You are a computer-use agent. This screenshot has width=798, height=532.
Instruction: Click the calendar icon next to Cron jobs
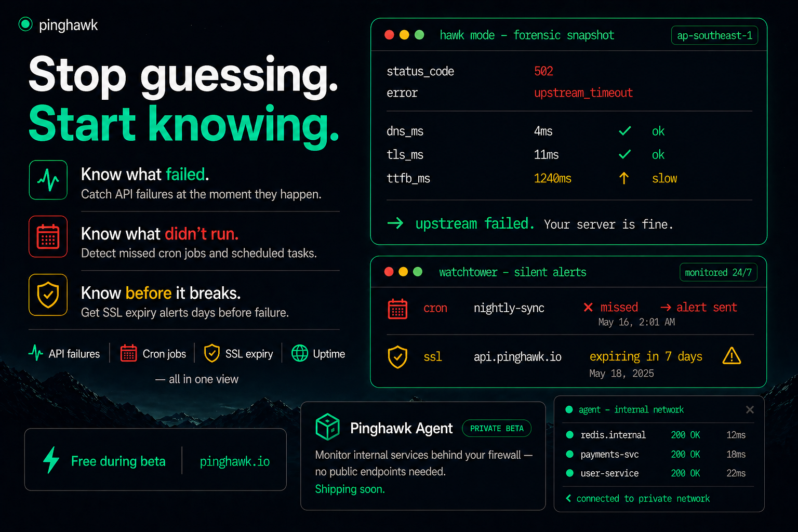pyautogui.click(x=128, y=353)
